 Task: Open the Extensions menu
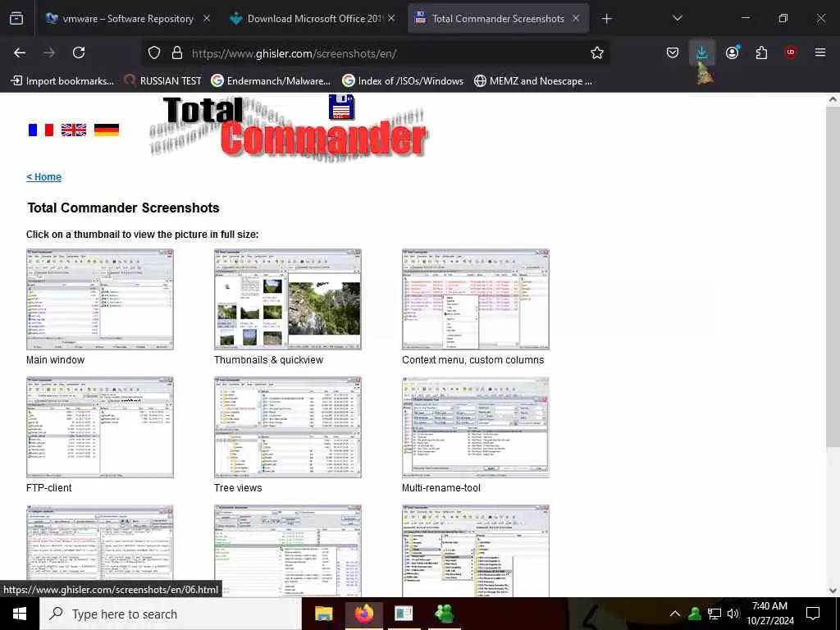pyautogui.click(x=761, y=52)
